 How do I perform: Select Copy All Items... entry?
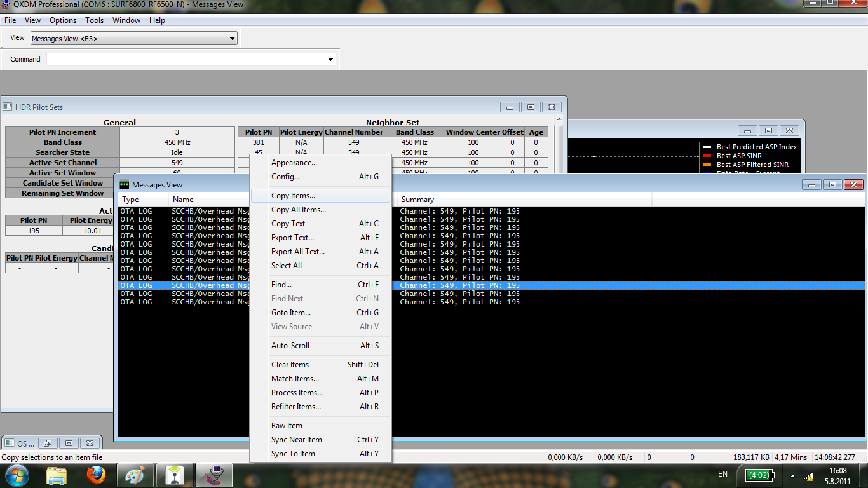click(x=320, y=210)
